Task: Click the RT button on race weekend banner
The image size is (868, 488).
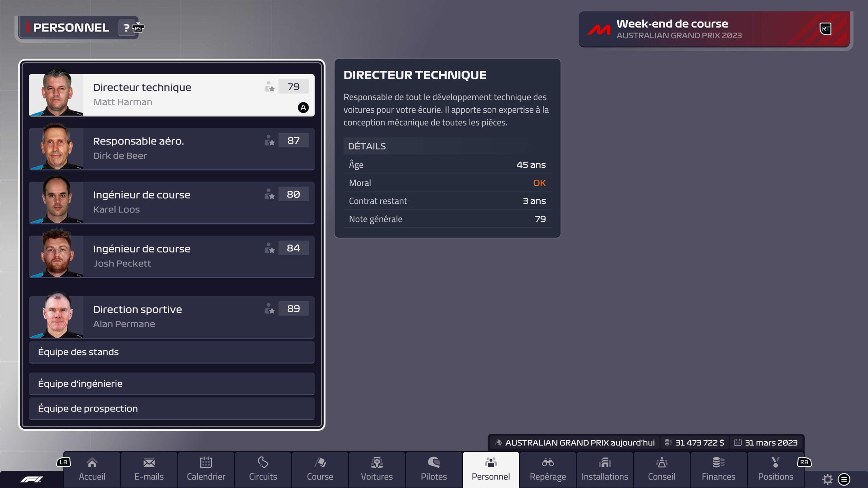Action: [825, 29]
